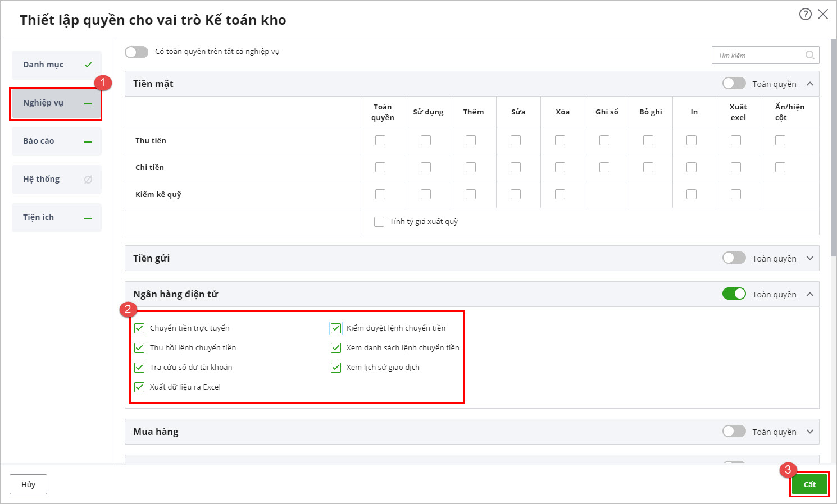The height and width of the screenshot is (504, 837).
Task: Uncheck Chuyển tiền trực tuyến checkbox
Action: (140, 328)
